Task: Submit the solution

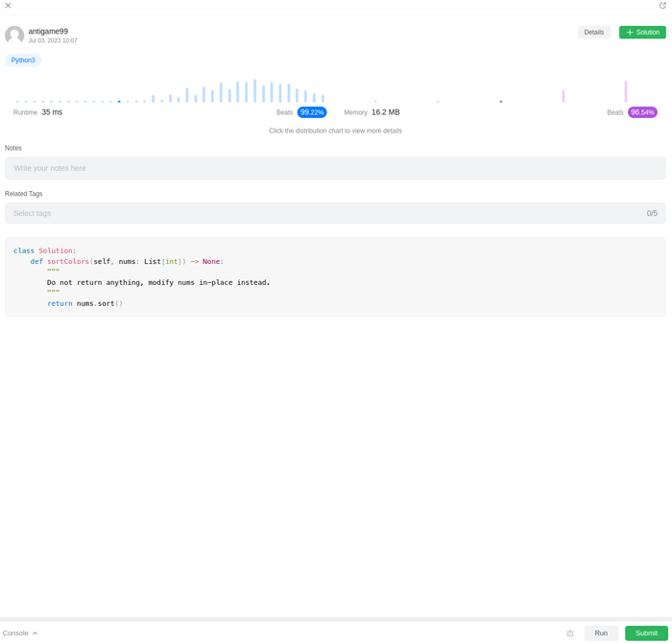Action: coord(646,633)
